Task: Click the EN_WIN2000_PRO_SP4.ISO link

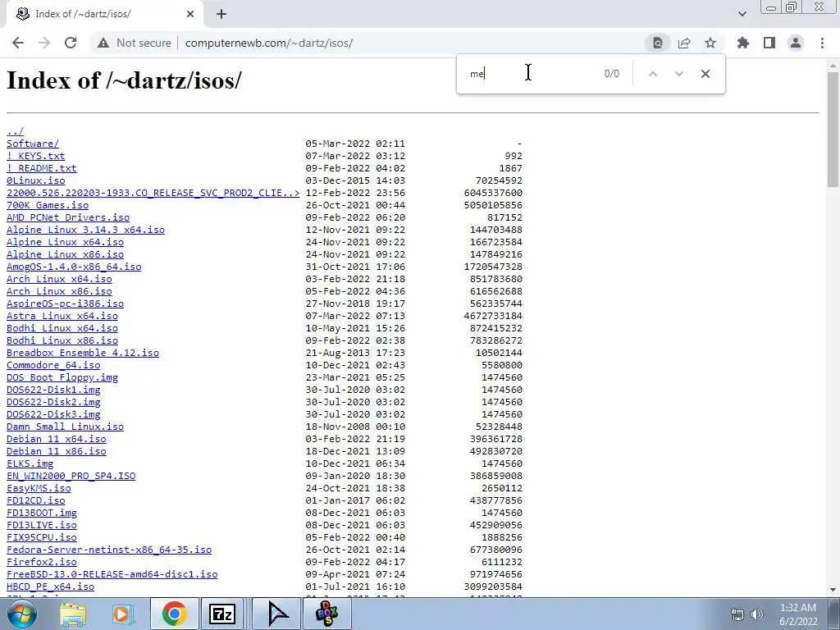Action: pyautogui.click(x=71, y=477)
